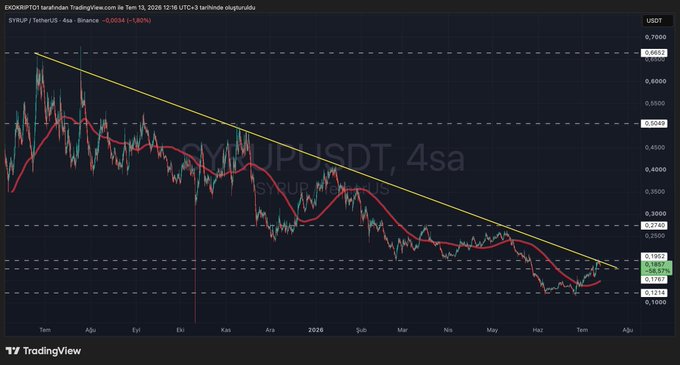The height and width of the screenshot is (365, 680).
Task: Click the -0,0034 (-1,80%) price change value
Action: click(127, 20)
